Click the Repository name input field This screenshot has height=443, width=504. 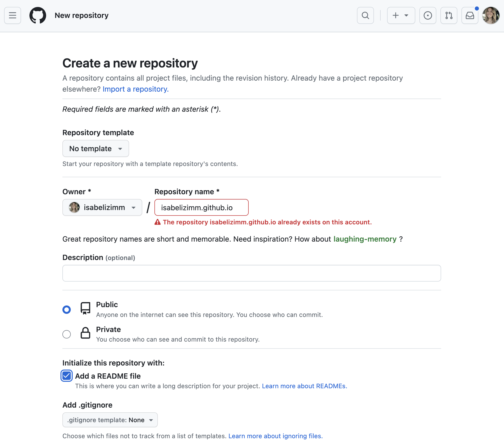click(201, 207)
